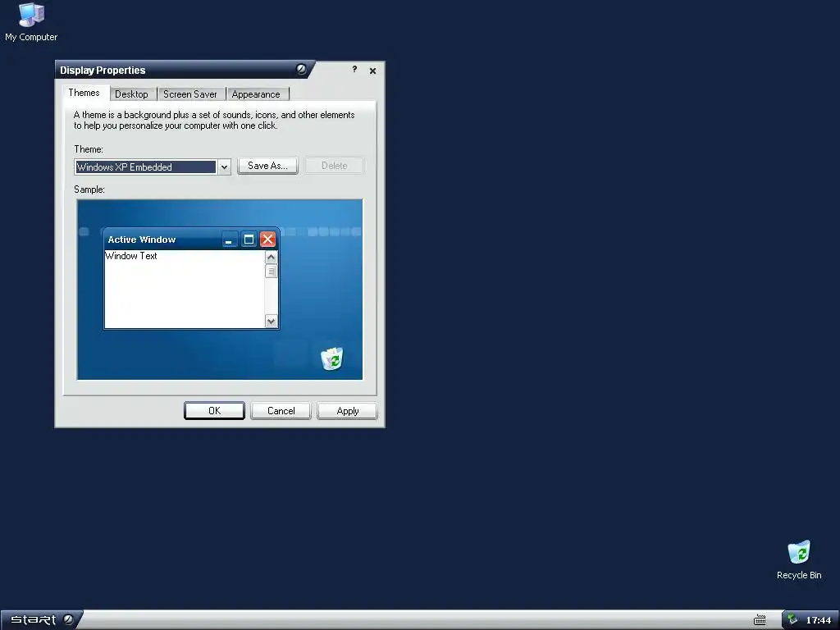Switch to the Appearance tab
Viewport: 840px width, 630px height.
(x=256, y=94)
